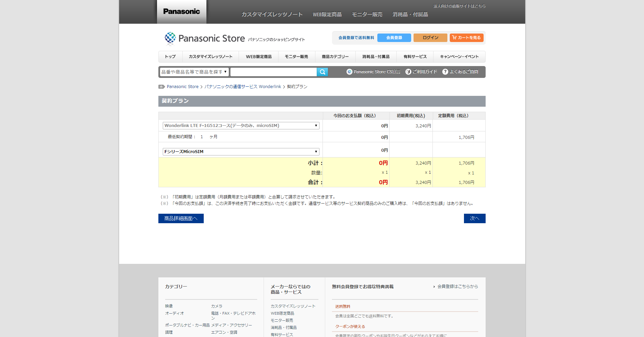644x337 pixels.
Task: Click the red 0円 total amount in 合計 row
Action: click(383, 182)
